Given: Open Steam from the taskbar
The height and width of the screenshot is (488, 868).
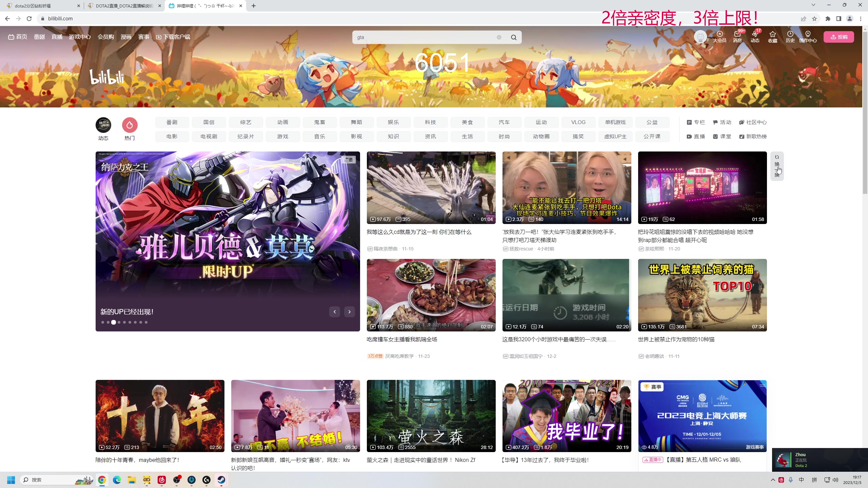Looking at the screenshot, I should pyautogui.click(x=221, y=480).
